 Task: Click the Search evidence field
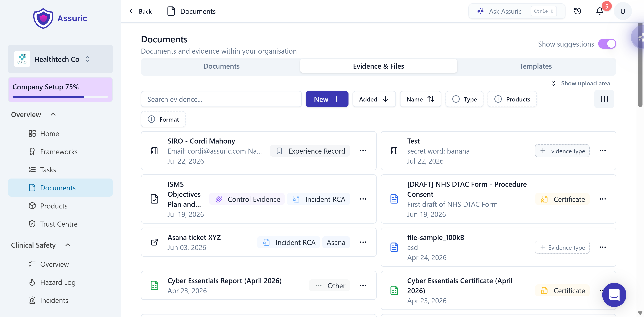point(221,99)
